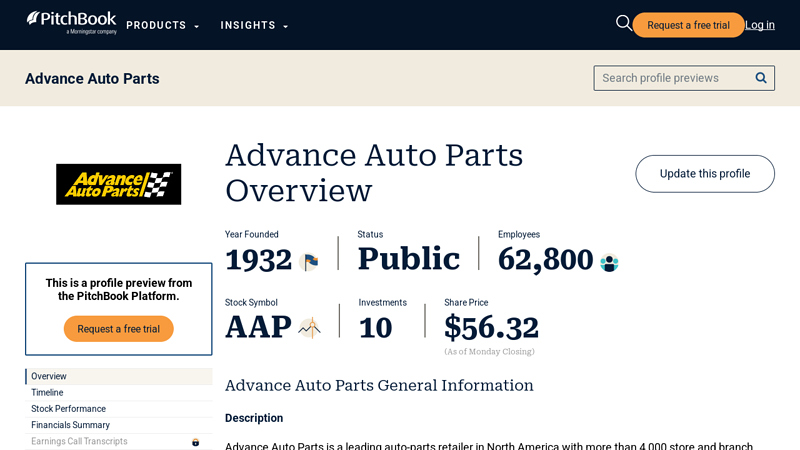Click the Advance Auto Parts banner title
Screen dimensions: 800x450
click(92, 79)
